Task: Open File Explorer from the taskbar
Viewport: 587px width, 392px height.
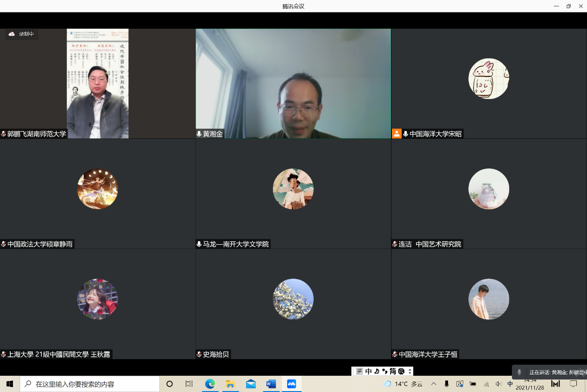Action: pyautogui.click(x=230, y=384)
